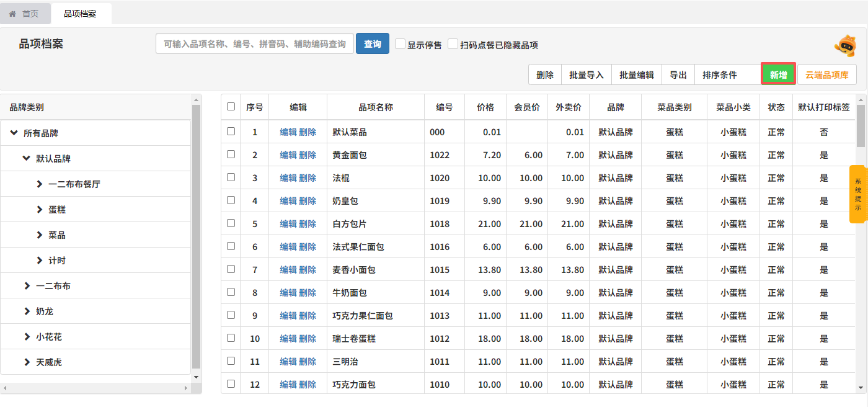Viewport: 868px width, 407px height.
Task: Click the 品项名称 column header
Action: 376,107
